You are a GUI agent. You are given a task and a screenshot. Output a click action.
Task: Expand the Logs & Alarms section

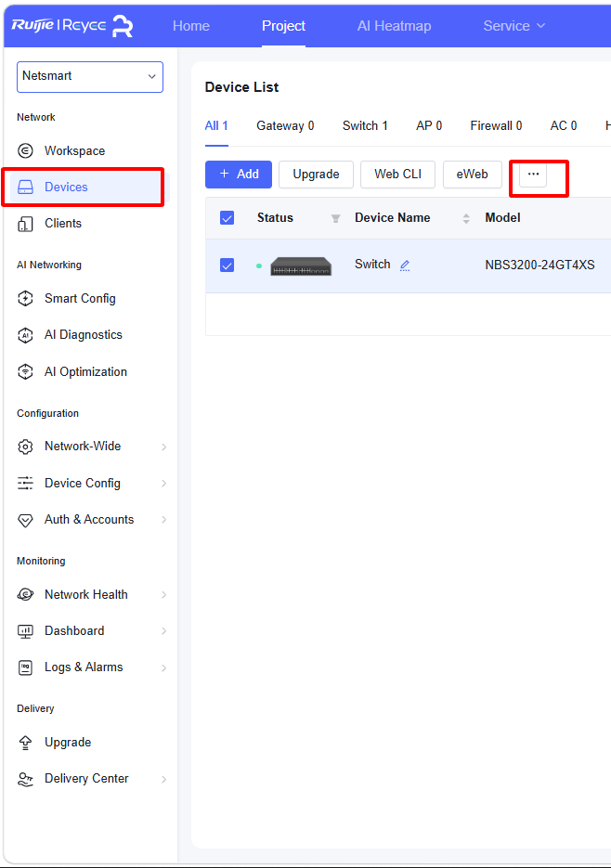coord(92,667)
